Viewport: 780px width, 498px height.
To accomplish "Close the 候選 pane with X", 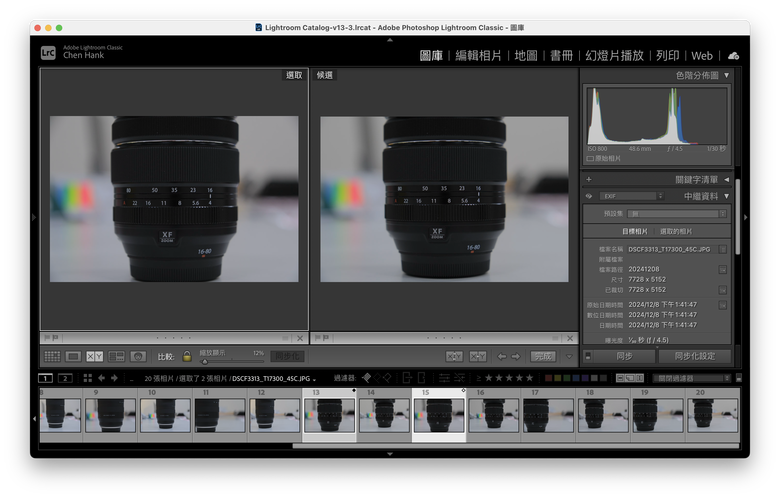I will [x=570, y=338].
